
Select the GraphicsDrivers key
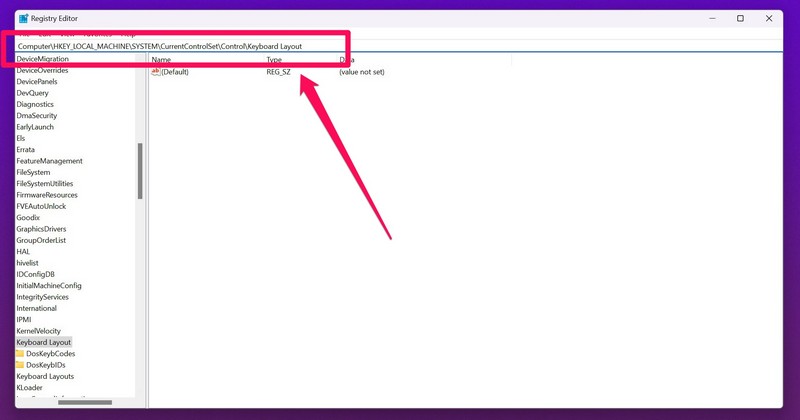41,229
